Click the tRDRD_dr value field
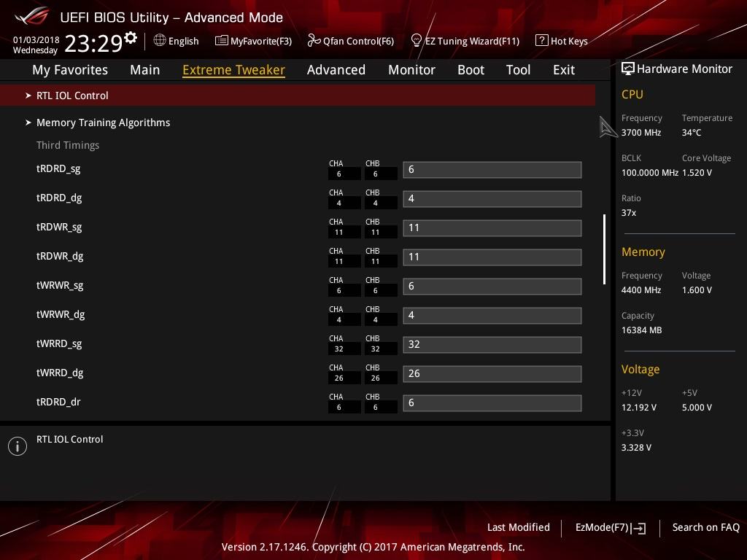 492,402
